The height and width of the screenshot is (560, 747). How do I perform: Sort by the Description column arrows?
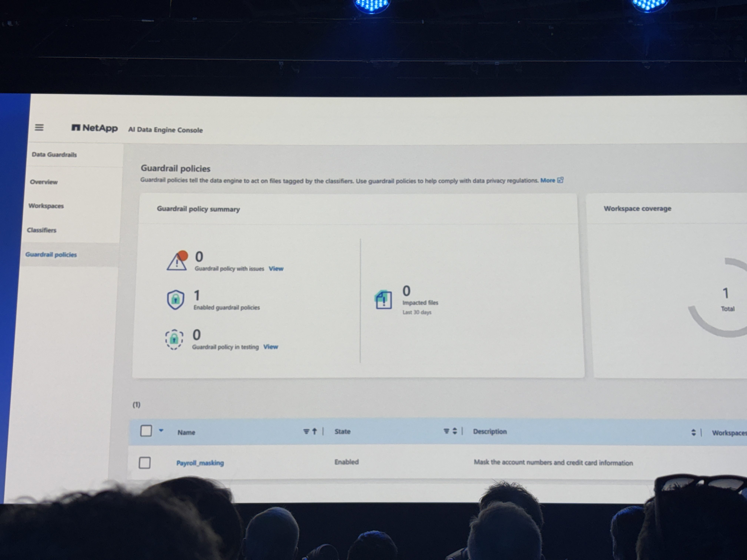click(693, 432)
